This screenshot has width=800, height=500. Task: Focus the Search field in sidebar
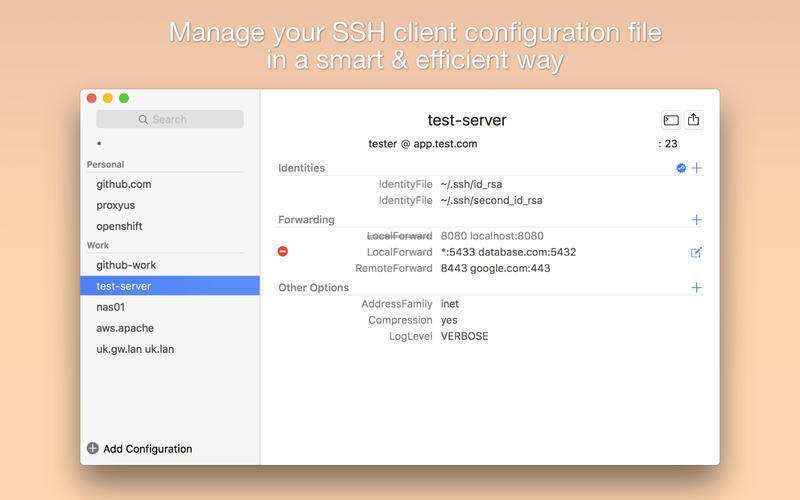coord(170,119)
